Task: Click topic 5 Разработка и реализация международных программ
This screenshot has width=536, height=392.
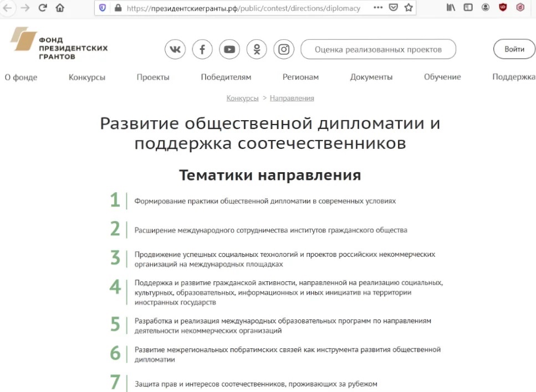Action: pos(283,326)
